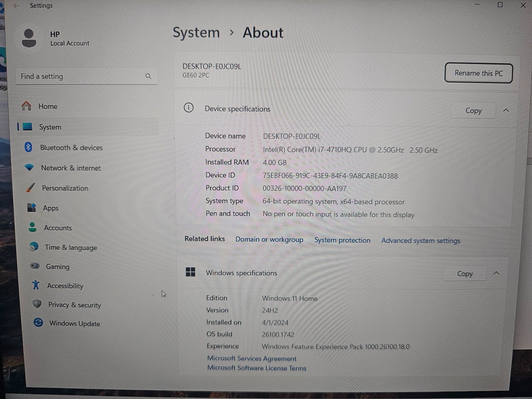
Task: Collapse the Device specifications section
Action: (506, 110)
